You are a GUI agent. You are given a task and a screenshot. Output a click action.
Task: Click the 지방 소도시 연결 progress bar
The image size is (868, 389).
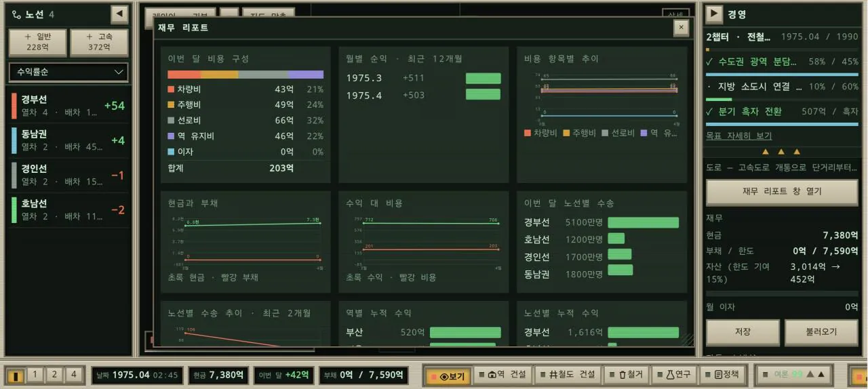tap(782, 99)
